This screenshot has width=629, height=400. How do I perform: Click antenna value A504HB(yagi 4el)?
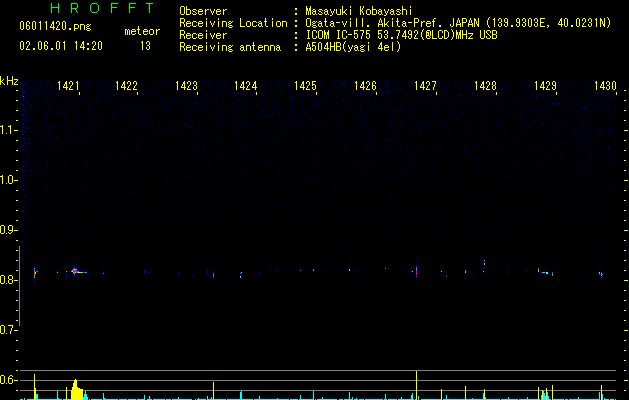[353, 47]
